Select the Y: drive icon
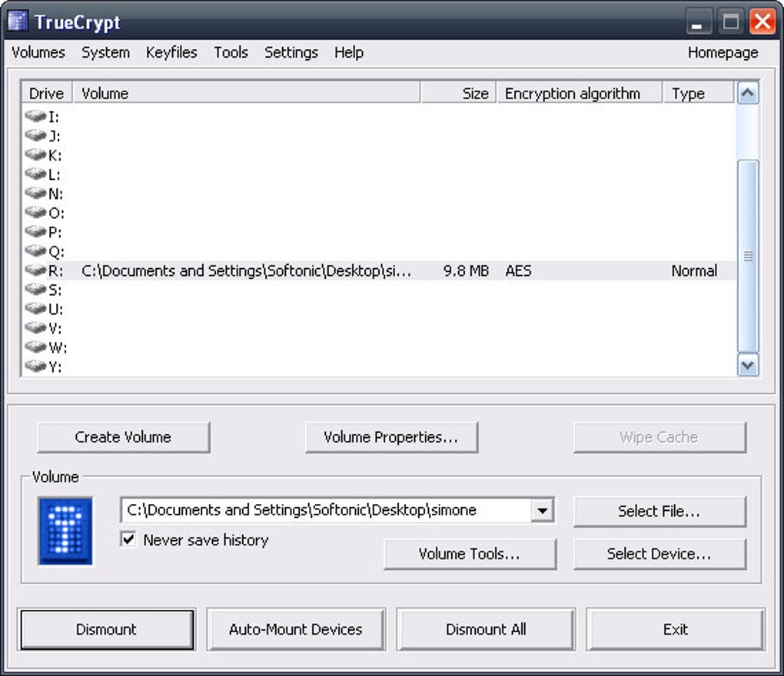Screen dimensions: 784x676 click(35, 366)
